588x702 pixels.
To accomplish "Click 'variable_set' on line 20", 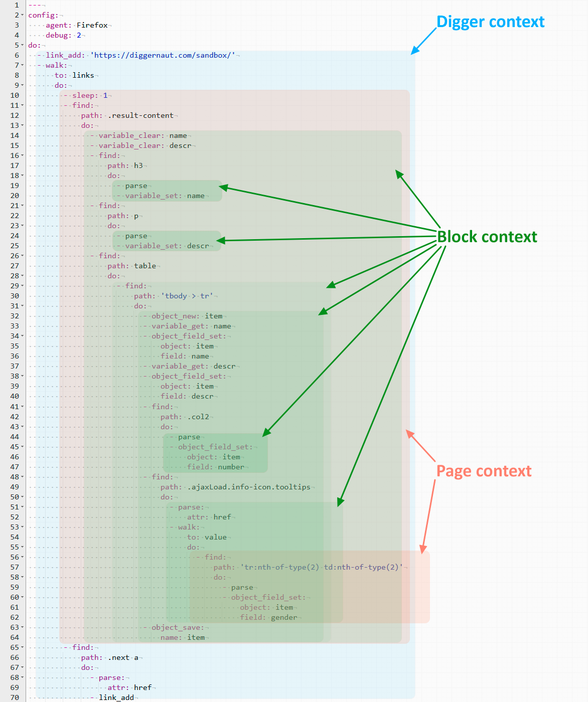I will click(x=152, y=196).
